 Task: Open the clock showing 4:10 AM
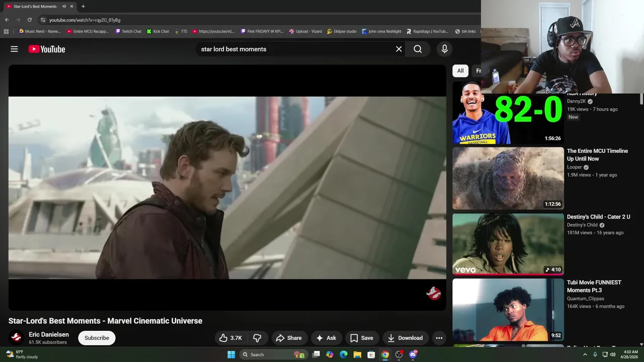630,354
